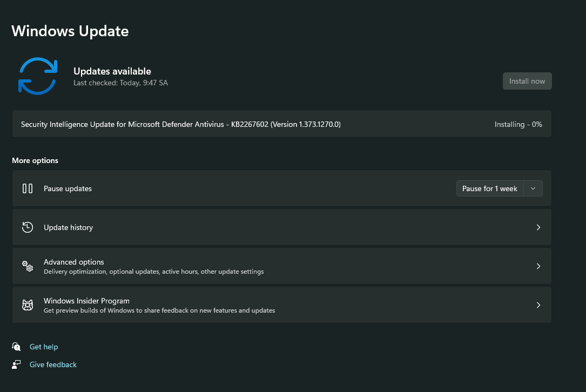Viewport: 586px width, 392px height.
Task: Click the Installing - 0% status text
Action: [x=518, y=124]
